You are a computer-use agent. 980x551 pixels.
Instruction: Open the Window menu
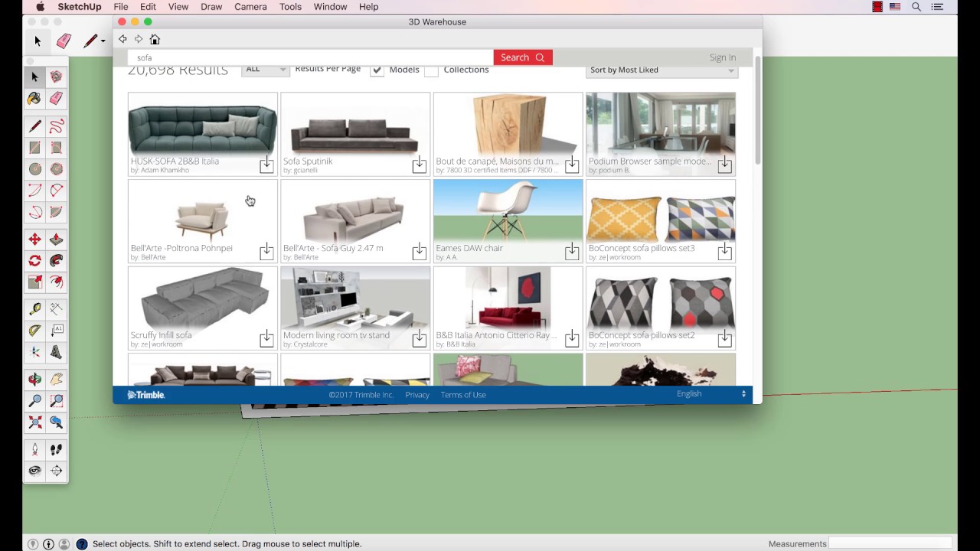(x=330, y=7)
